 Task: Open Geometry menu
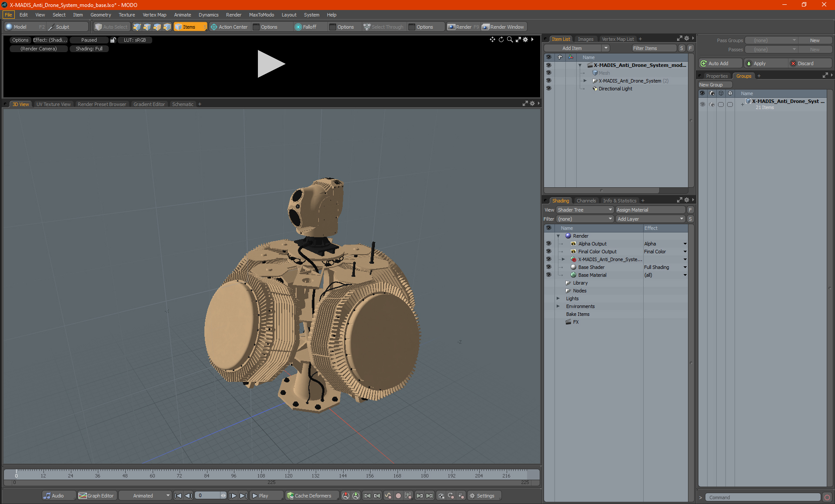coord(100,15)
